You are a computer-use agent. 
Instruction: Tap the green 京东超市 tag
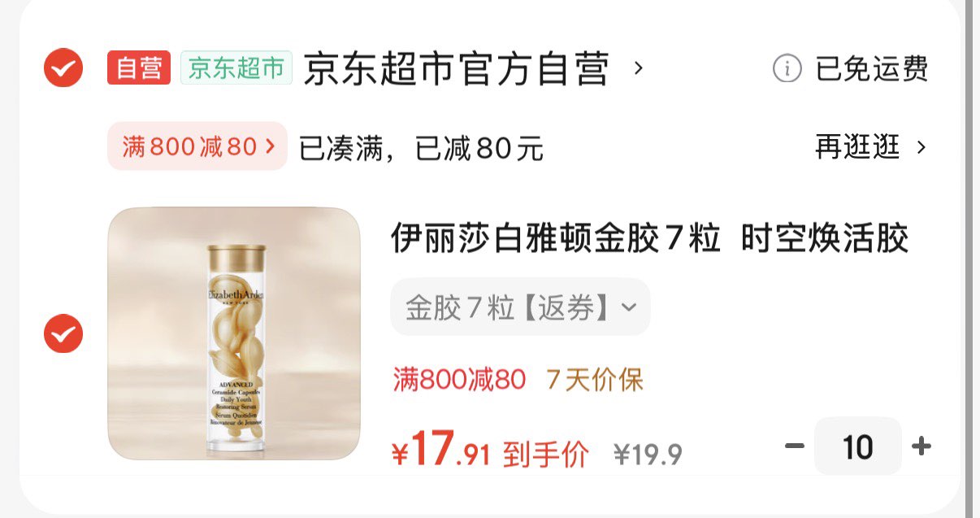[236, 67]
